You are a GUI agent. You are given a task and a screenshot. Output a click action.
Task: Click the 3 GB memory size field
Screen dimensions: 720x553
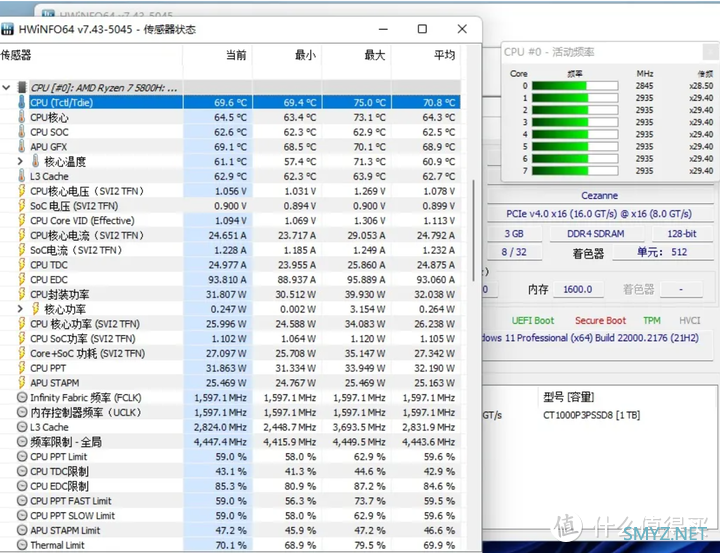point(514,234)
